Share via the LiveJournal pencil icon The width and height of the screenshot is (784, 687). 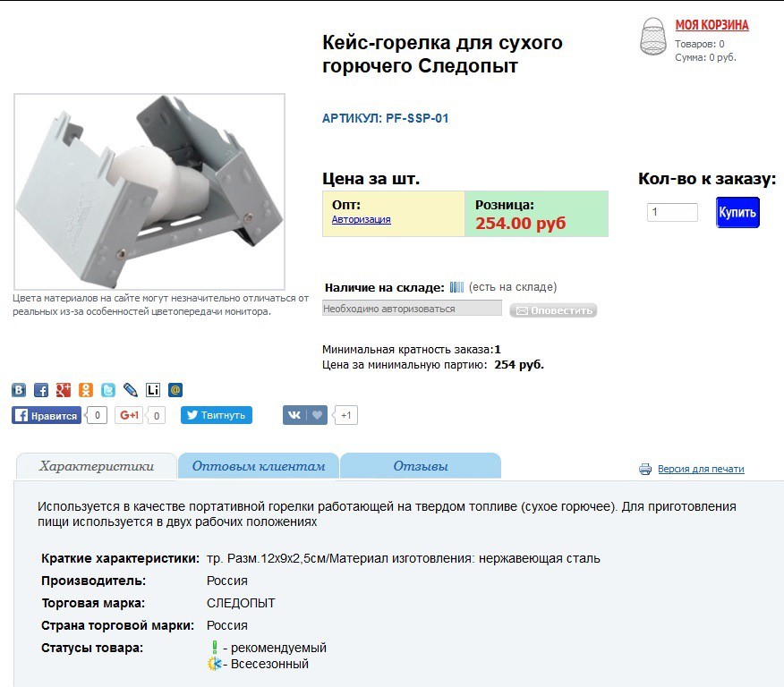(131, 390)
